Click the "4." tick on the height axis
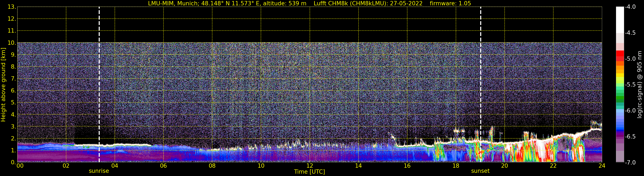 13,115
